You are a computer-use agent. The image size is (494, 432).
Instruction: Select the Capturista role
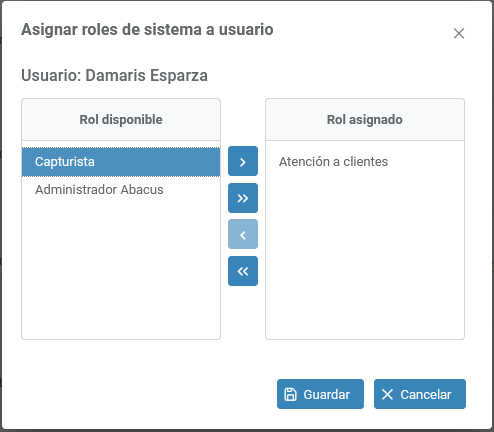coord(121,162)
